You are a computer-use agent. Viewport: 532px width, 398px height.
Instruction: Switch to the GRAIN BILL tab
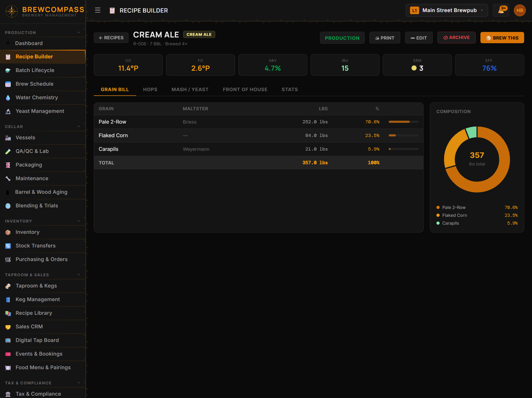(115, 90)
